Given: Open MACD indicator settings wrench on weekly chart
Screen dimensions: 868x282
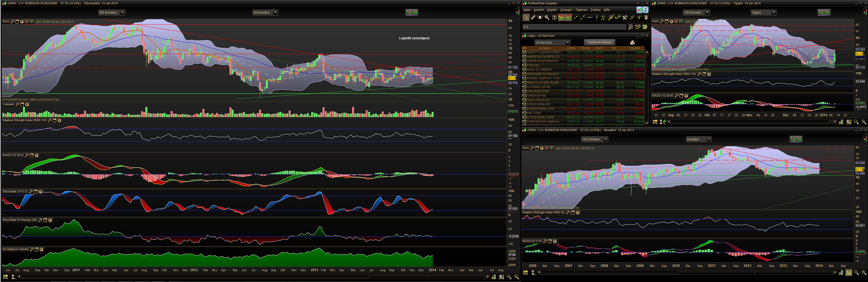Looking at the screenshot, I should pyautogui.click(x=27, y=155).
